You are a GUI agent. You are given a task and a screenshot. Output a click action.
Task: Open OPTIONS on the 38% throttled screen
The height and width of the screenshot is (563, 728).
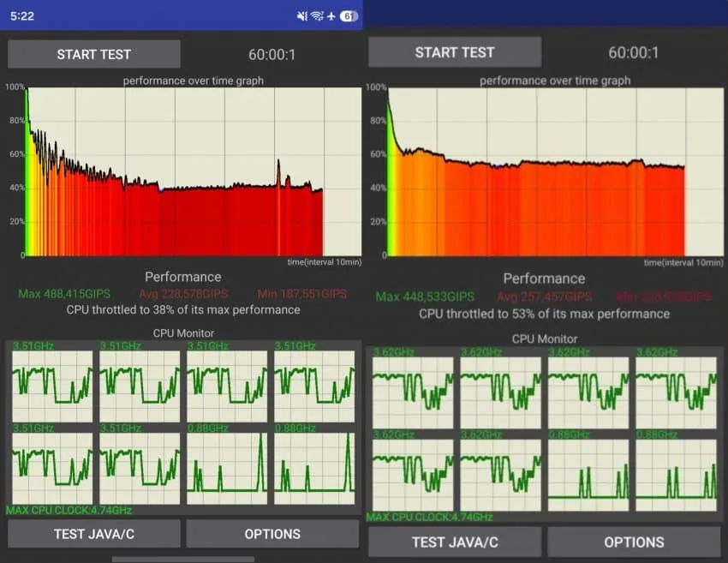coord(272,534)
